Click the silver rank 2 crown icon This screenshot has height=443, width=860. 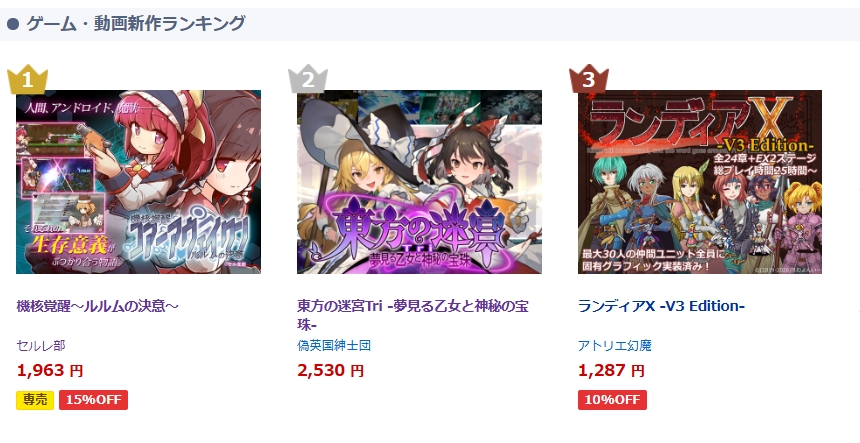tap(308, 79)
